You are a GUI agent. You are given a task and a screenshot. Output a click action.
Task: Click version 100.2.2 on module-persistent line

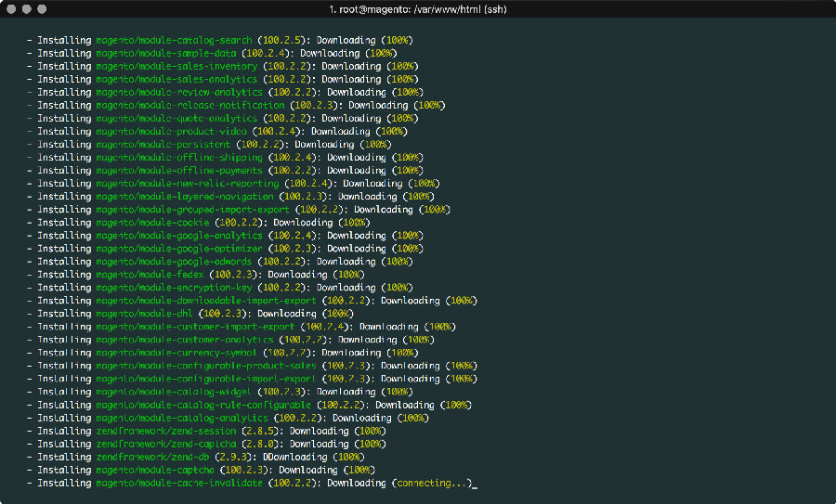[x=261, y=145]
